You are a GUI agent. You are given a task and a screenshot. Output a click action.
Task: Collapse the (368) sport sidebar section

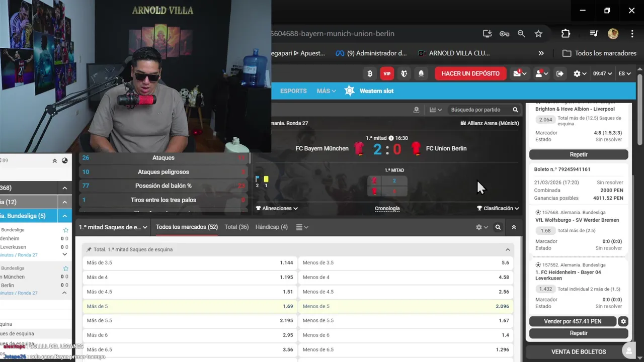65,188
